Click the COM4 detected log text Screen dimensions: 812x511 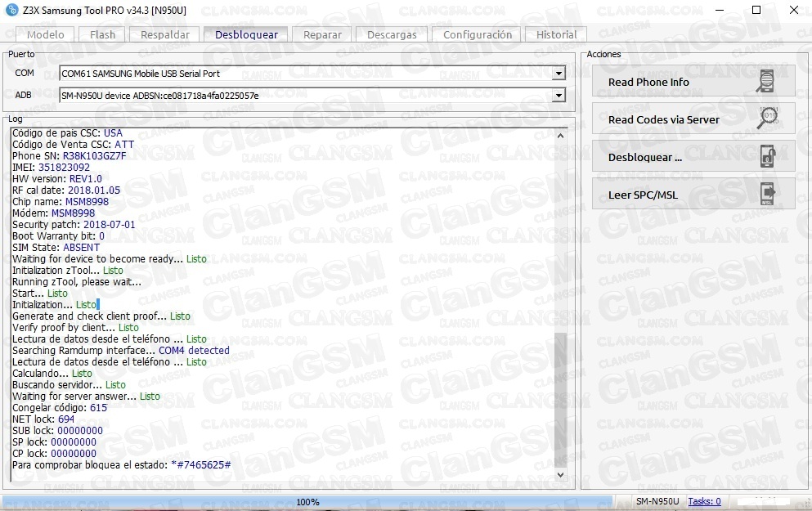194,351
